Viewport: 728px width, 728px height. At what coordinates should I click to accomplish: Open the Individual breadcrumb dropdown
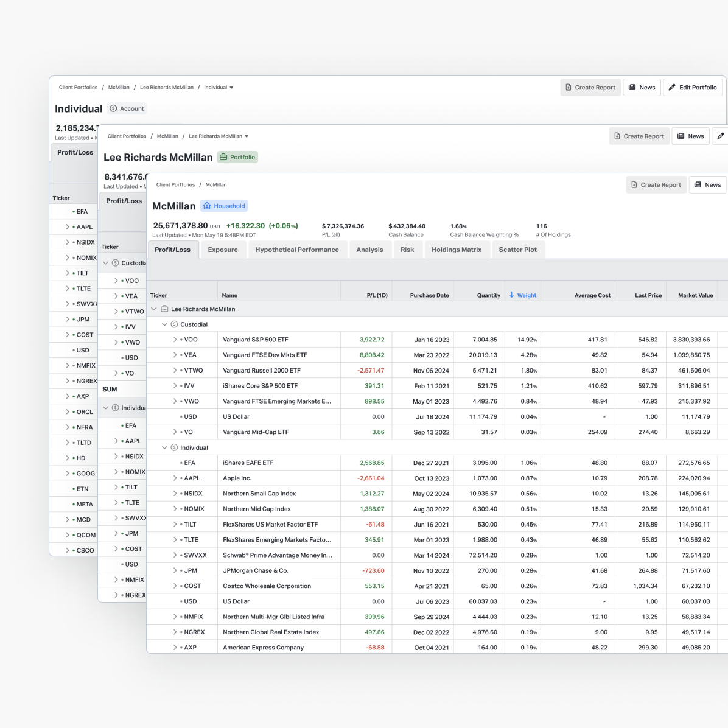click(231, 88)
